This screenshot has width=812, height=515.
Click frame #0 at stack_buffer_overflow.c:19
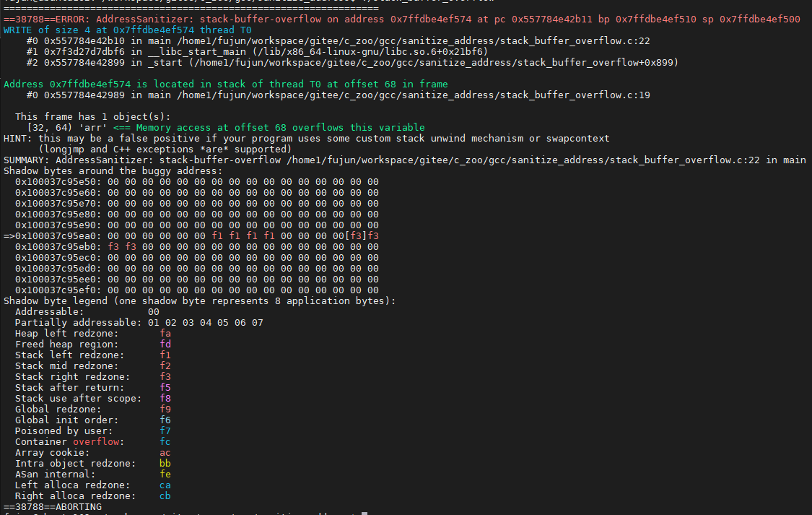(339, 95)
